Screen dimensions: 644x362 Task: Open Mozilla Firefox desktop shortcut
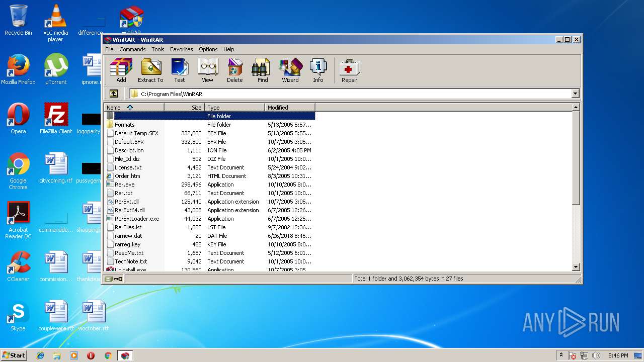tap(18, 69)
